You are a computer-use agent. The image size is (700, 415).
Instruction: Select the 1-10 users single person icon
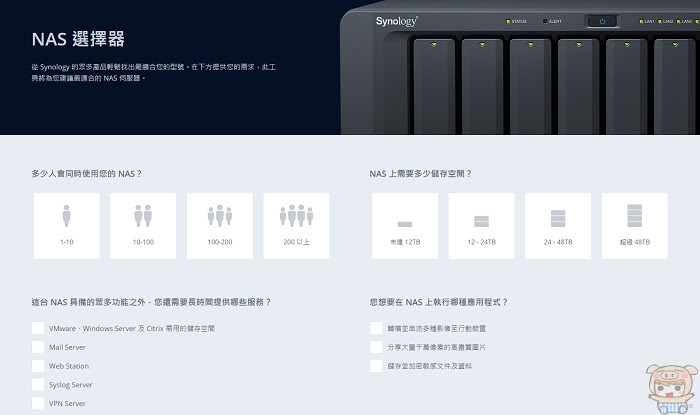coord(67,216)
